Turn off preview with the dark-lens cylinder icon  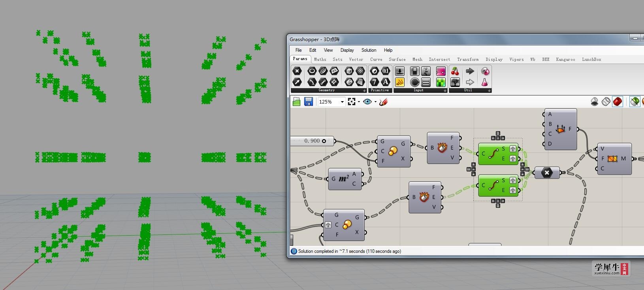[595, 102]
